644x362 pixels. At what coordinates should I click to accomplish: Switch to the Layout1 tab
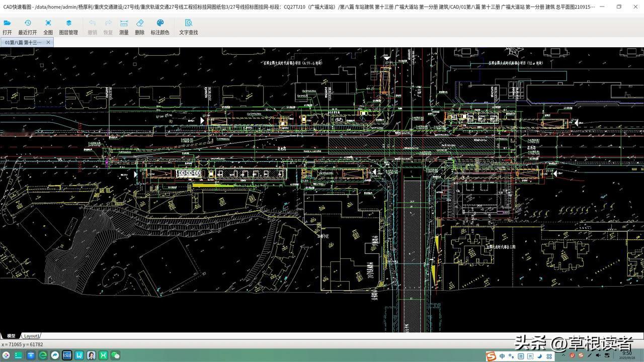pos(32,336)
